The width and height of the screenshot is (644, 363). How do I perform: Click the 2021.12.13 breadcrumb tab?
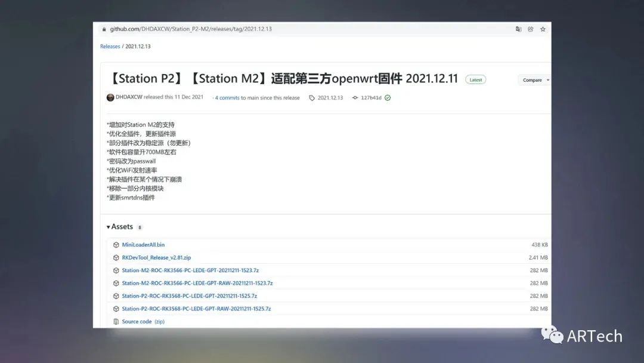(138, 45)
